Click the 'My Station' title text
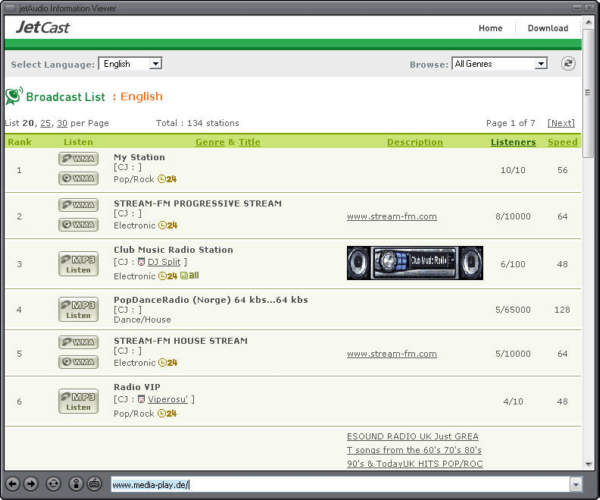The image size is (600, 500). pyautogui.click(x=139, y=157)
